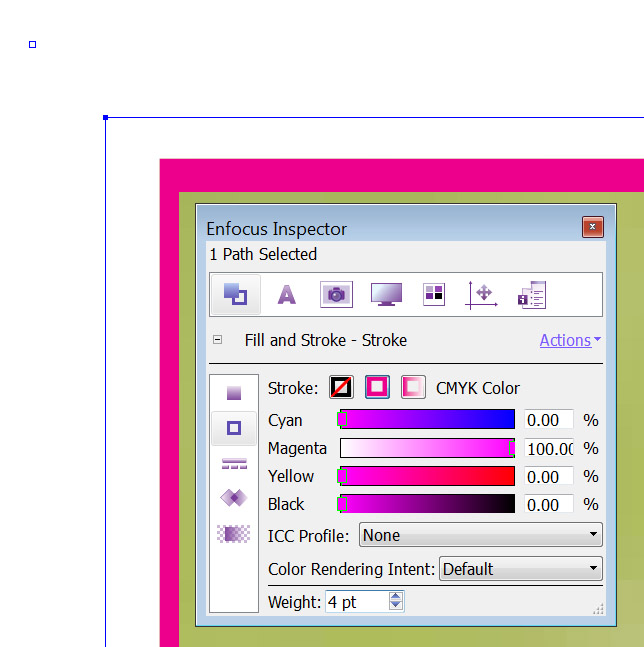Open the Image camera category icon

pos(336,295)
